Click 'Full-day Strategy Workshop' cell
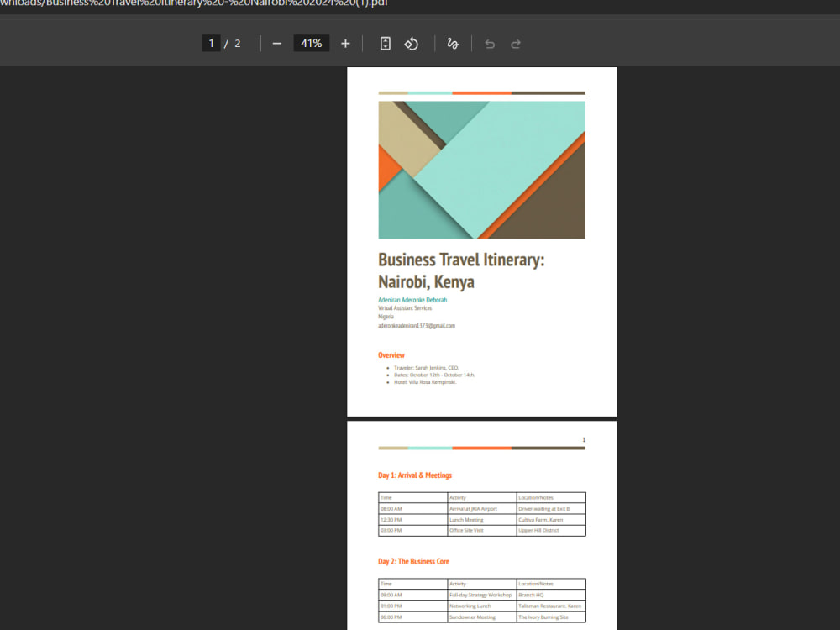Screen dimensions: 840x630 tap(482, 596)
